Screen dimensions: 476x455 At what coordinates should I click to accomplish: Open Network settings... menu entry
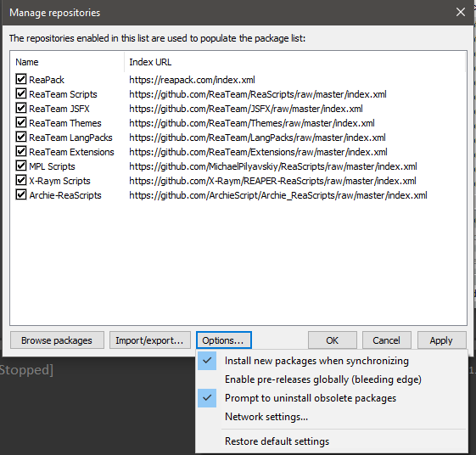click(332, 417)
